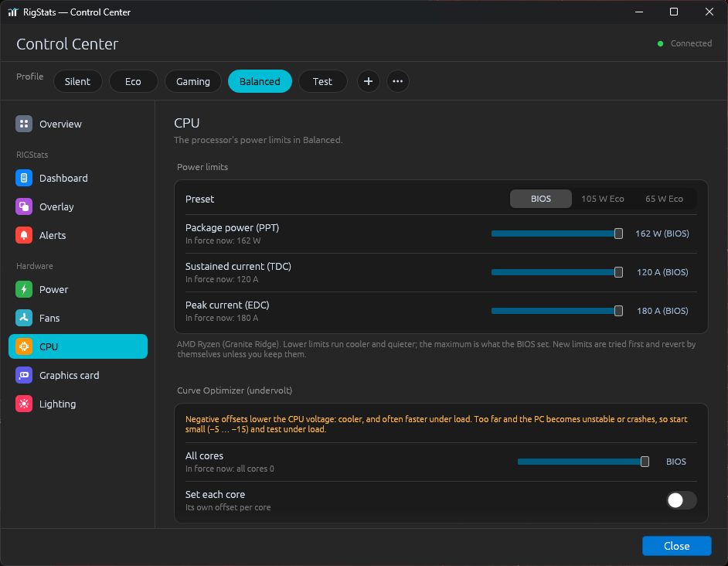Image resolution: width=728 pixels, height=566 pixels.
Task: Adjust the Peak current (EDC) slider
Action: tap(556, 311)
